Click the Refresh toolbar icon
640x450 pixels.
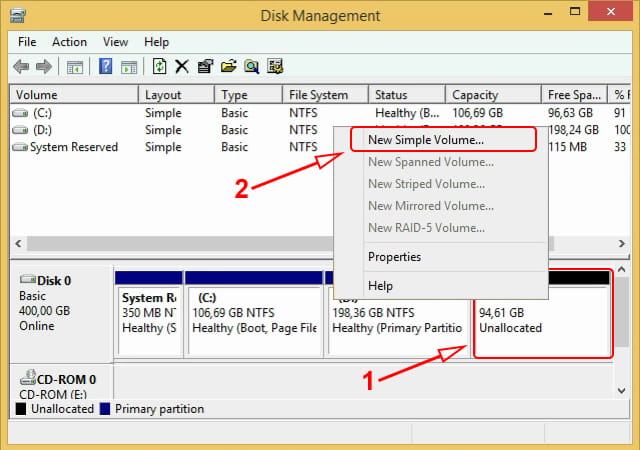pyautogui.click(x=159, y=66)
